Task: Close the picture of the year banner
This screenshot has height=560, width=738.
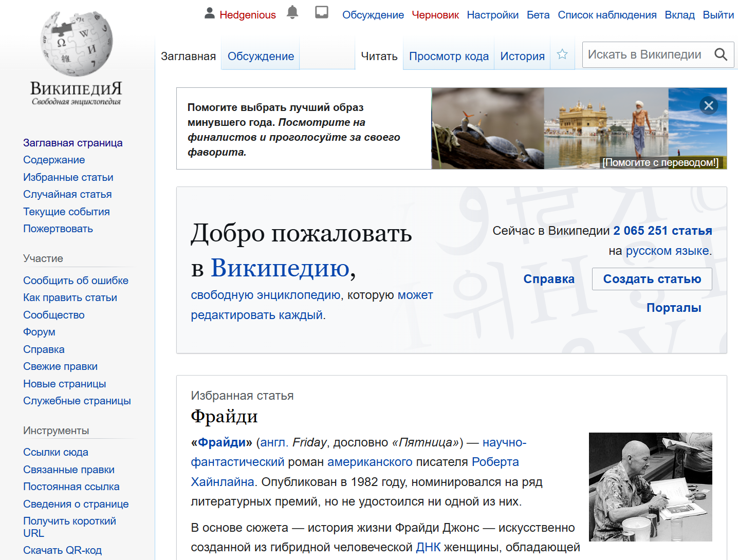Action: [709, 106]
